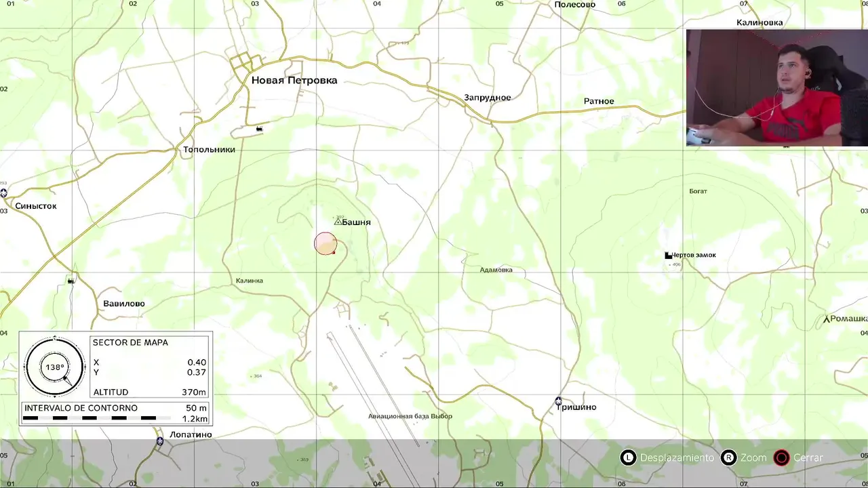Click the Синысток village label
This screenshot has width=868, height=488.
coord(36,206)
